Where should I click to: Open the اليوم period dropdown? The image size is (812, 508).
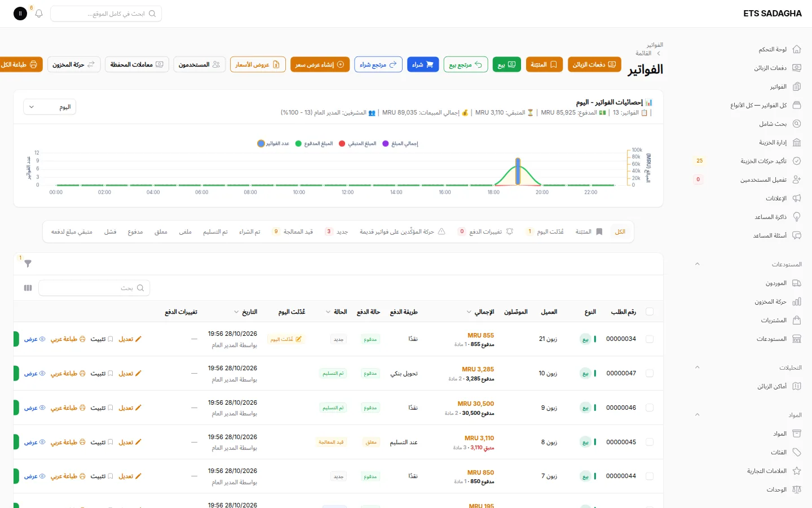tap(50, 107)
